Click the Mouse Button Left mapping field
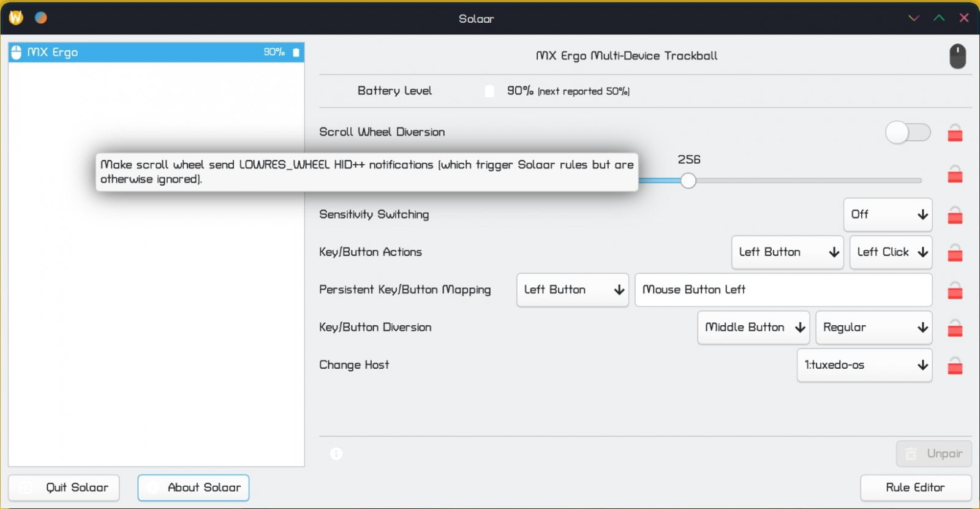Screen dimensions: 980x509 coord(783,290)
